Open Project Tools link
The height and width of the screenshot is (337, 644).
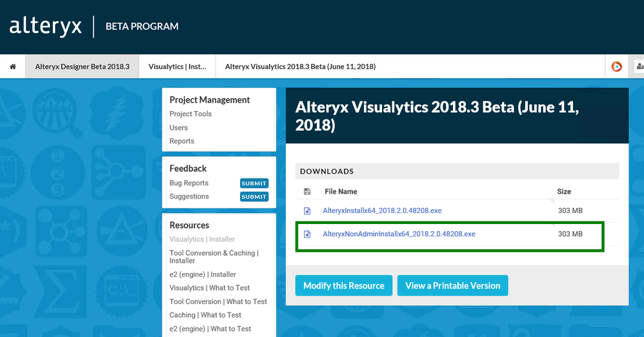pyautogui.click(x=190, y=114)
